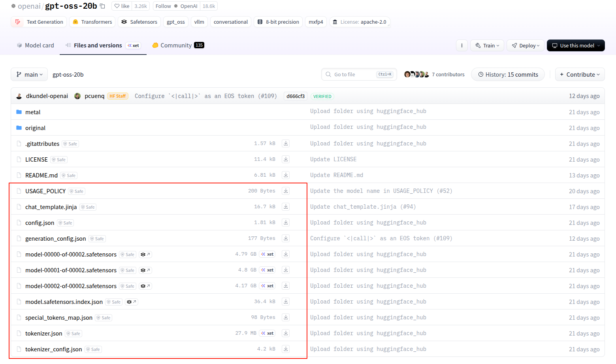Download model.safetensors.index.json file

click(286, 302)
